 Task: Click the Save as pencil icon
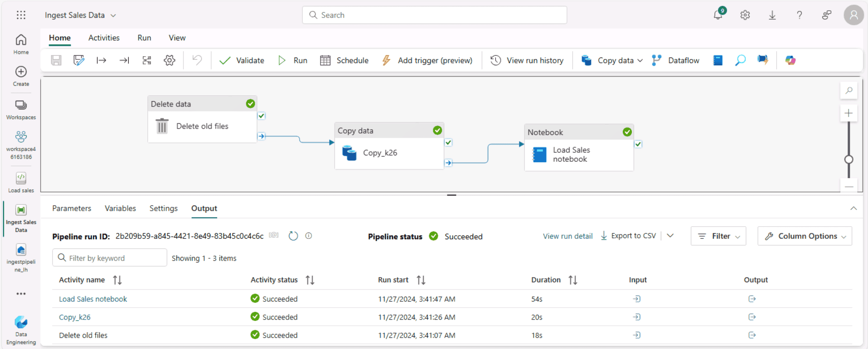79,60
